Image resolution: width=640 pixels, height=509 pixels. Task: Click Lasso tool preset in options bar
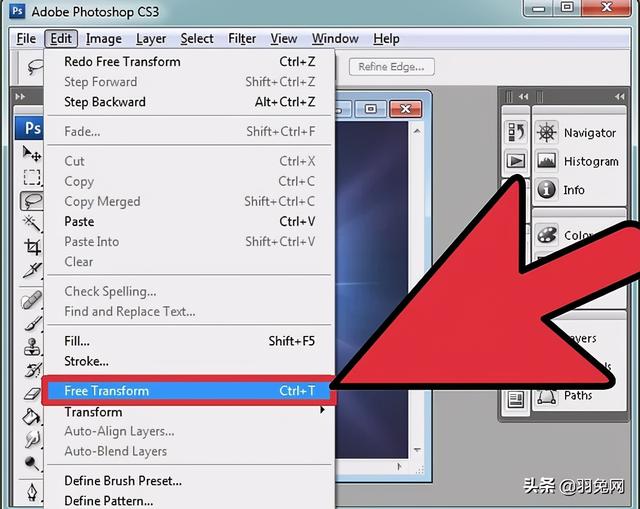coord(34,67)
